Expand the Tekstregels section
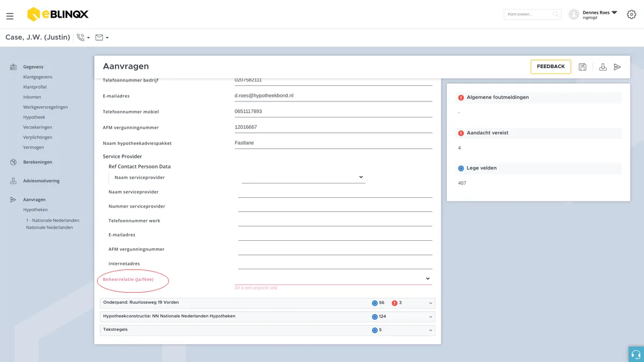 [x=268, y=330]
